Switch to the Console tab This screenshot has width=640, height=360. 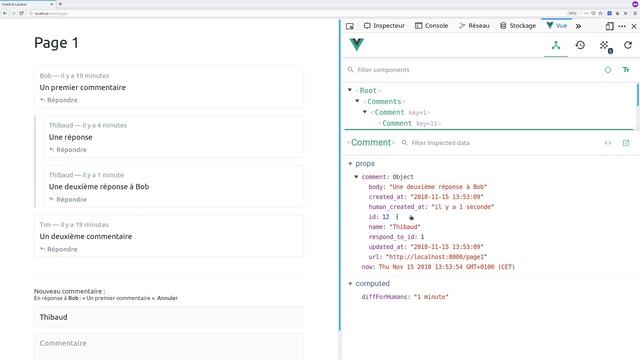click(431, 26)
